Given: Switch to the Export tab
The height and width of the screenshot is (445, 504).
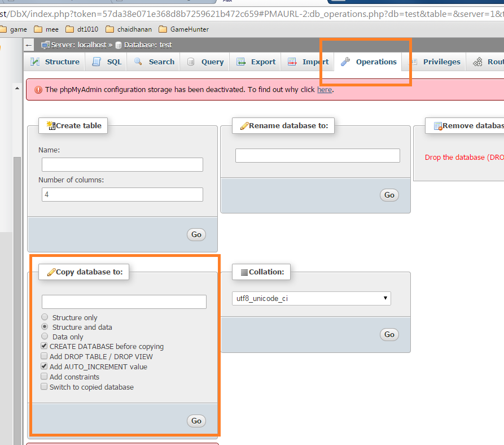Looking at the screenshot, I should (256, 62).
